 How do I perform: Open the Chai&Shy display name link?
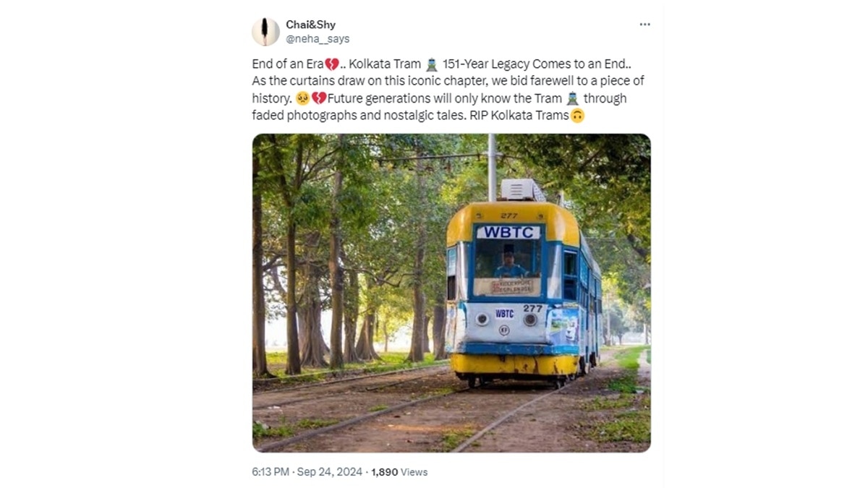[310, 25]
